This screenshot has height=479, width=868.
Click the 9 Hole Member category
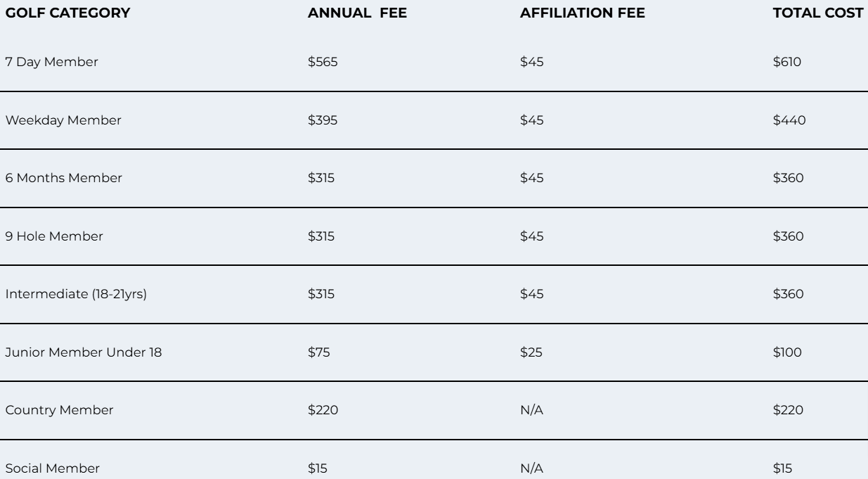(54, 236)
